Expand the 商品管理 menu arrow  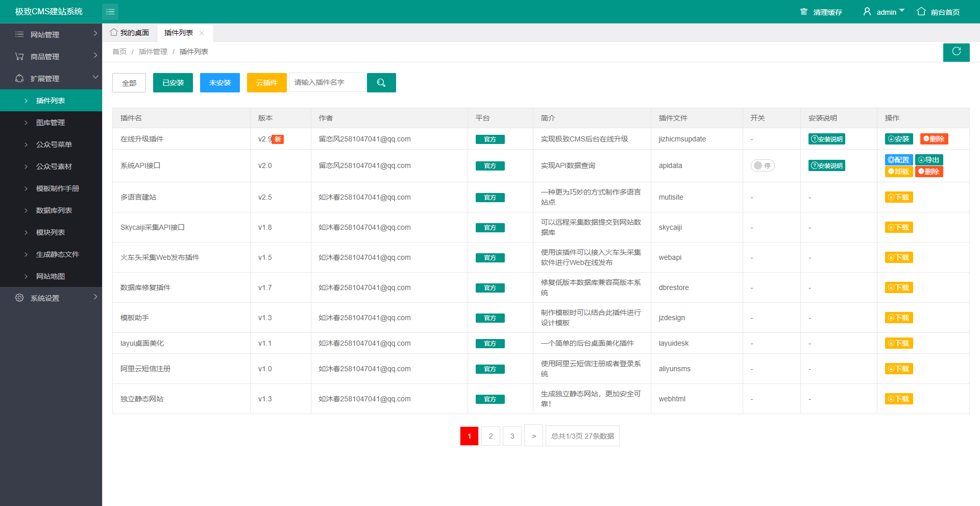[95, 55]
